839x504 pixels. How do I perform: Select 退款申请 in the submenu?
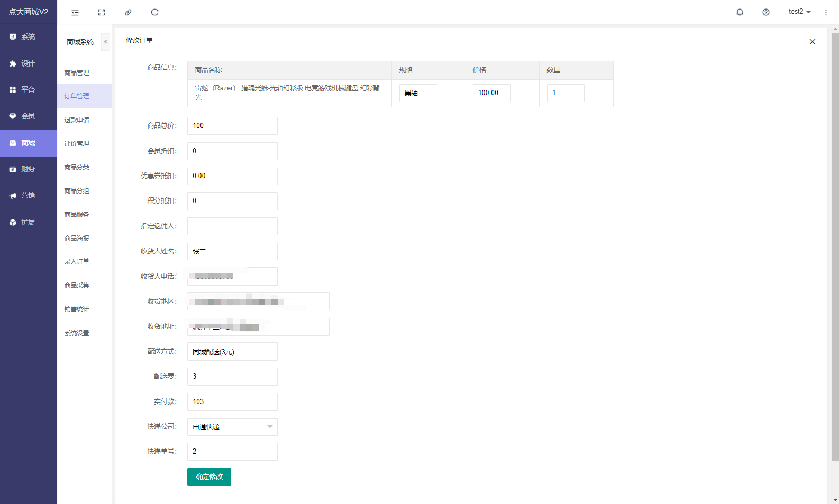(x=77, y=120)
